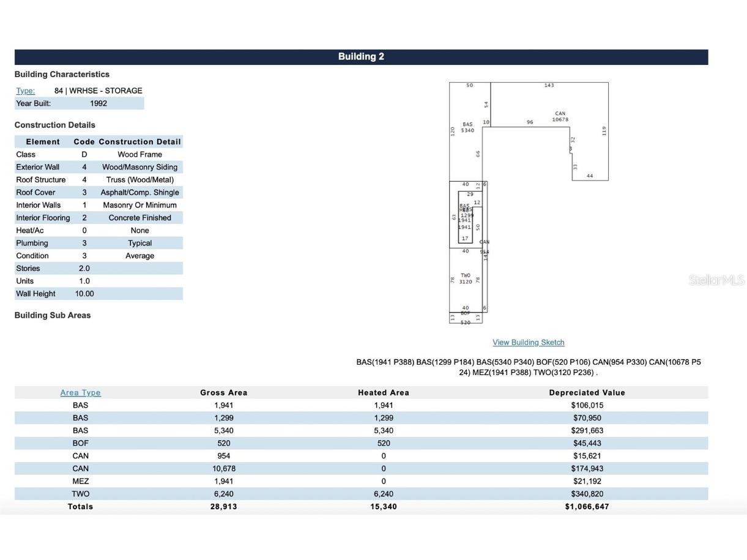Viewport: 747px width, 560px height.
Task: Click the Totals row depreciated value $1,066,647
Action: (x=587, y=507)
